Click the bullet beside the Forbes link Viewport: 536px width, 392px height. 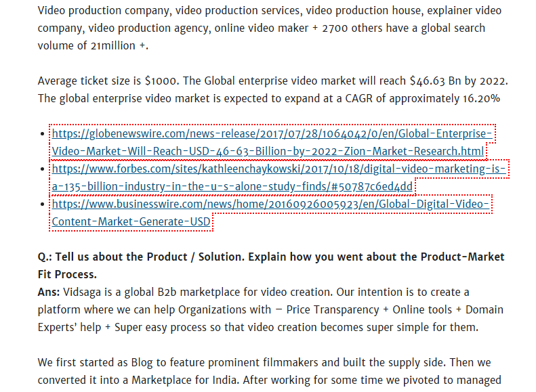point(45,169)
